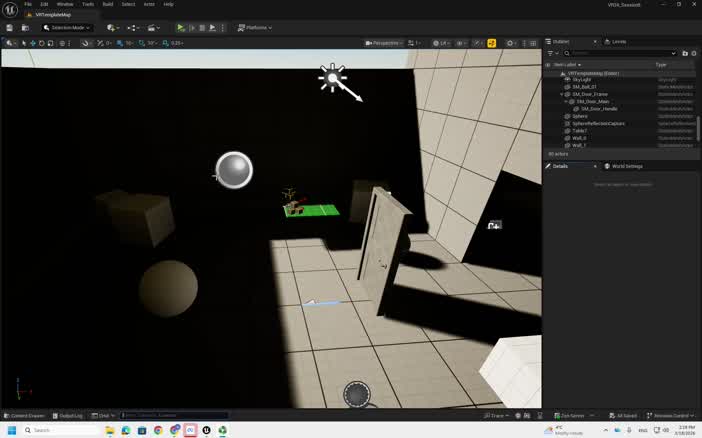Open the quick add content icon menu
The width and height of the screenshot is (702, 438).
[113, 28]
